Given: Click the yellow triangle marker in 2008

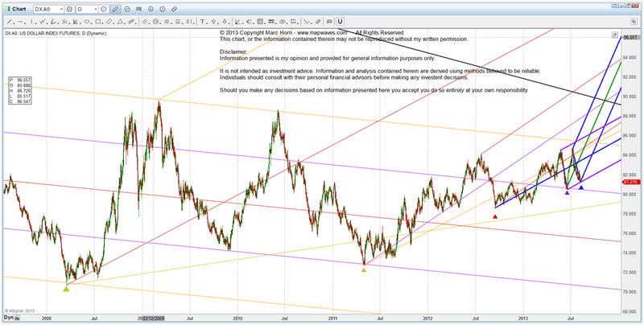Looking at the screenshot, I should [66, 288].
